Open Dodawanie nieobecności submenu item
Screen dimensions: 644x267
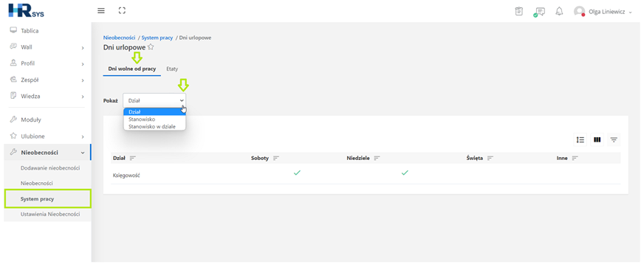click(50, 168)
